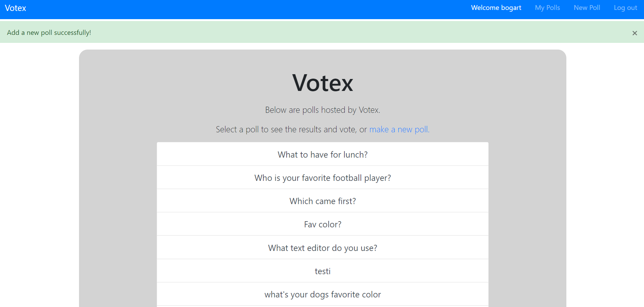This screenshot has height=307, width=644.
Task: Dismiss the success alert with the X
Action: pyautogui.click(x=634, y=33)
